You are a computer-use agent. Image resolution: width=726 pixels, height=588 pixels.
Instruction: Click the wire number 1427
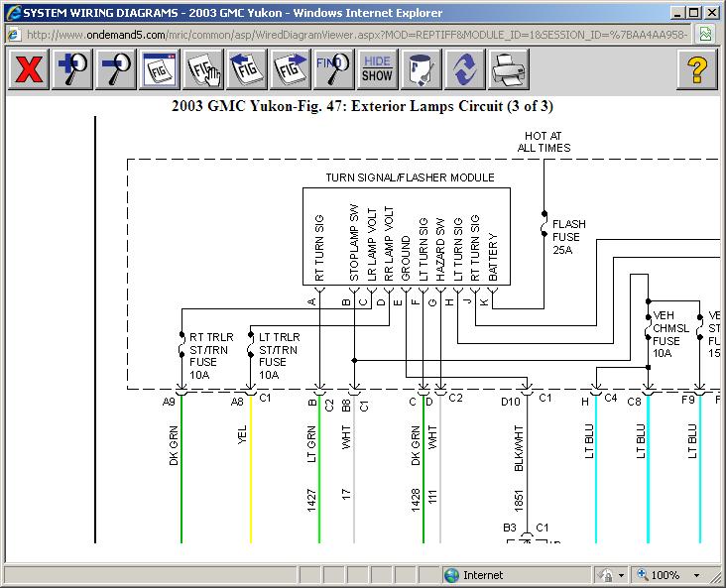coord(311,501)
